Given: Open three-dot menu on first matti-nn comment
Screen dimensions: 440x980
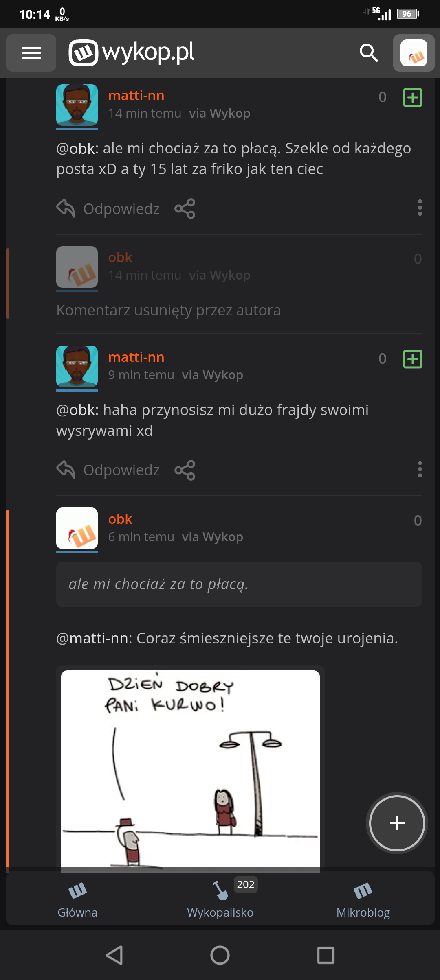Looking at the screenshot, I should tap(420, 208).
